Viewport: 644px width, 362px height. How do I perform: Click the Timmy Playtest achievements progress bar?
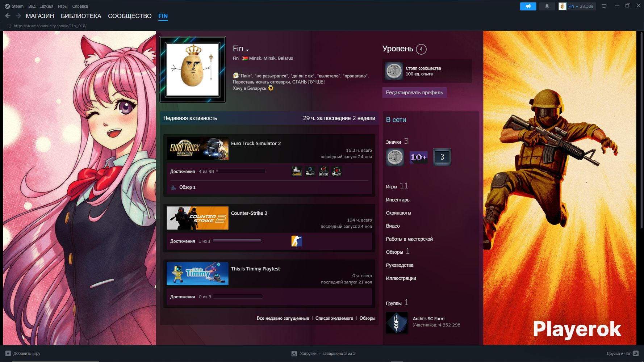pos(238,296)
